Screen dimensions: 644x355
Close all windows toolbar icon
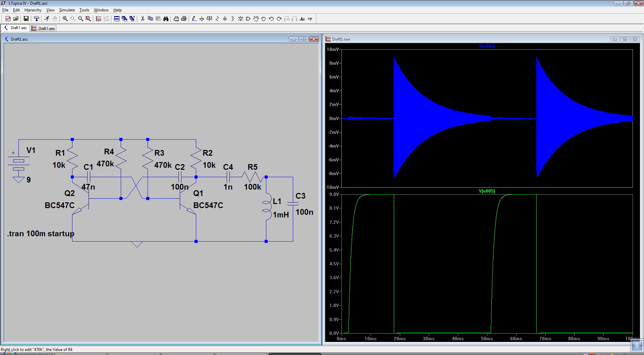pos(132,19)
